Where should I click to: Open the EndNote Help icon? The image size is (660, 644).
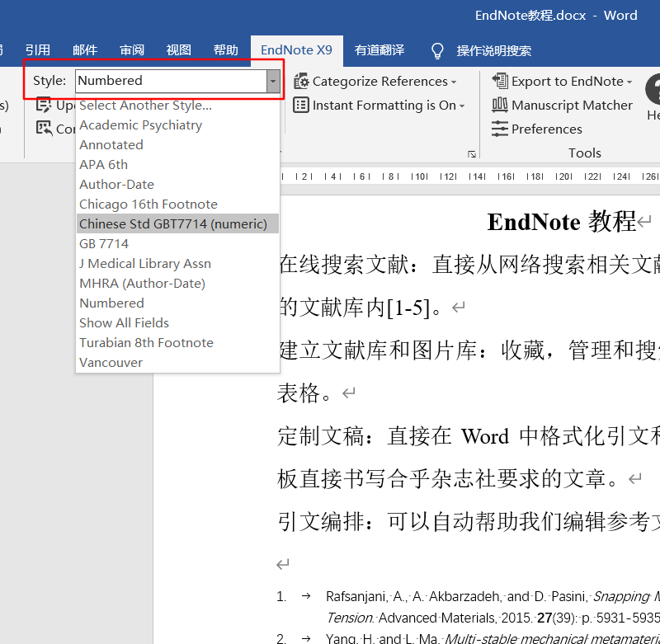pos(654,91)
